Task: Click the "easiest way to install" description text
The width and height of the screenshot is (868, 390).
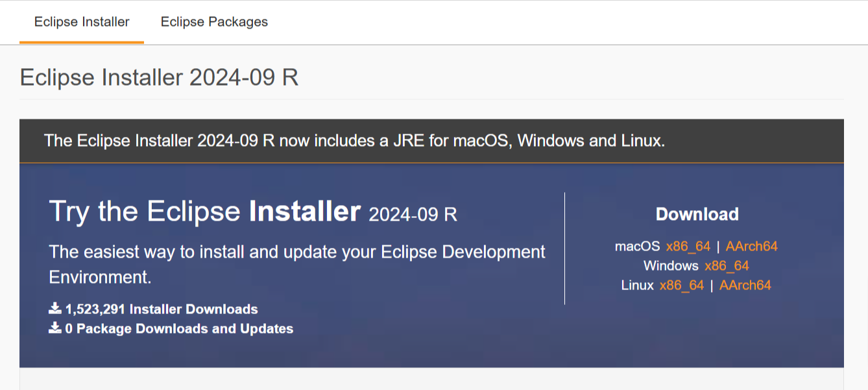Action: click(x=297, y=264)
